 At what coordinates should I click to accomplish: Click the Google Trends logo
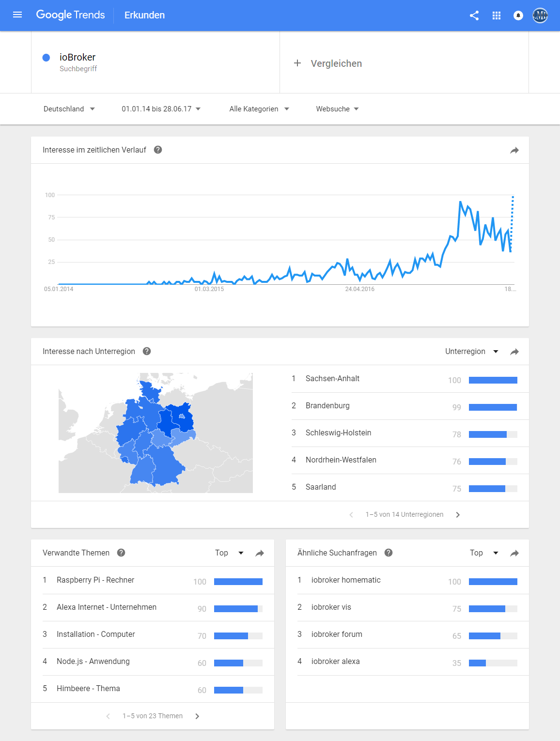(70, 15)
